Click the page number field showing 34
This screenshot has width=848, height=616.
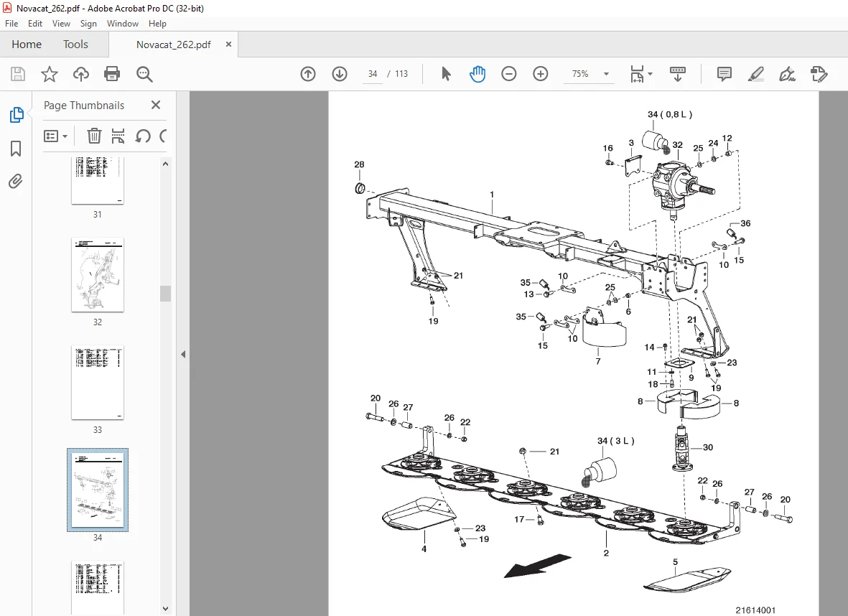373,74
